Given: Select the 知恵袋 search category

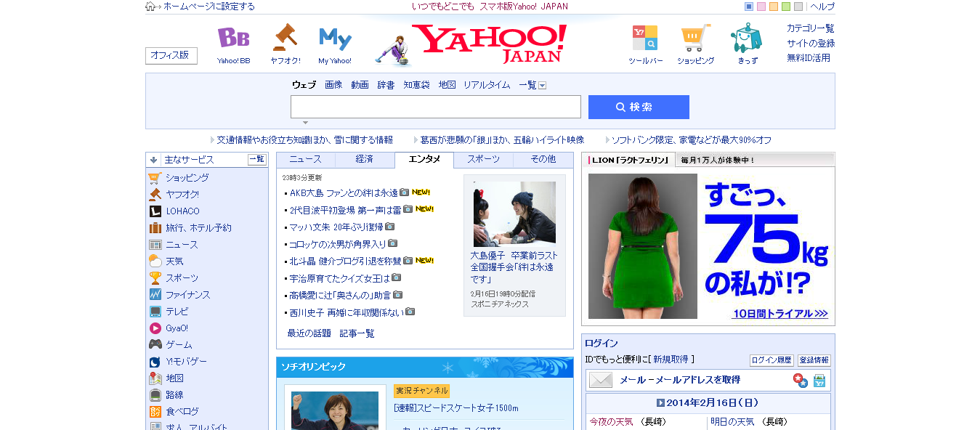Looking at the screenshot, I should point(416,85).
